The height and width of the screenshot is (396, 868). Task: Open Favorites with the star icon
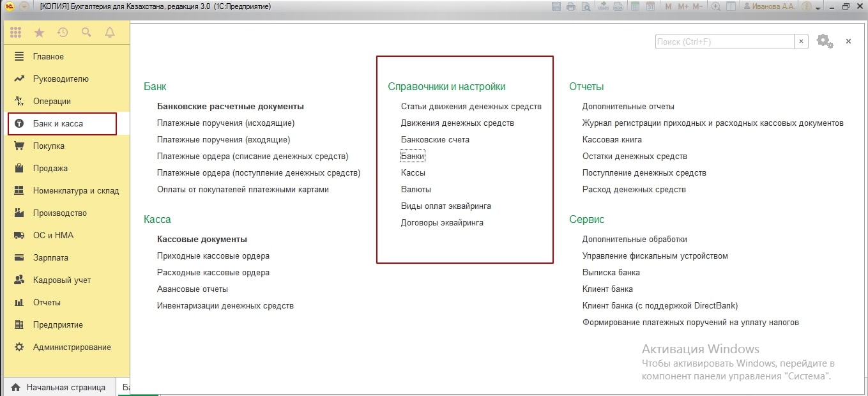pos(39,33)
